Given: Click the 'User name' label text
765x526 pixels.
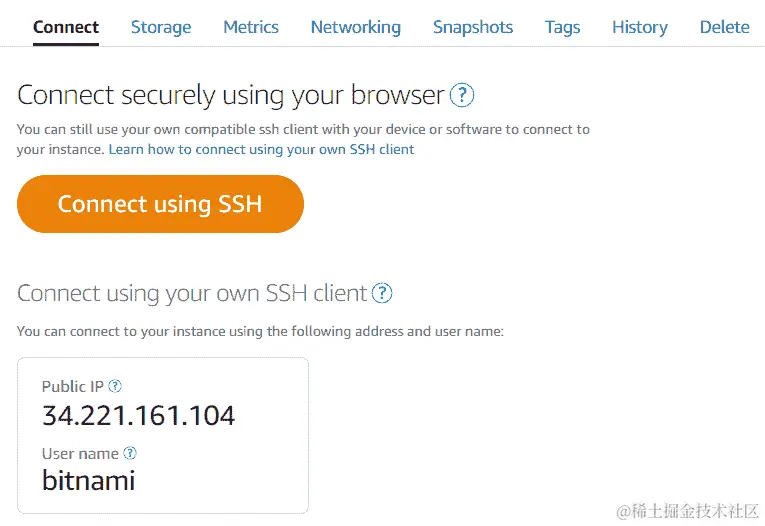Looking at the screenshot, I should click(81, 454).
